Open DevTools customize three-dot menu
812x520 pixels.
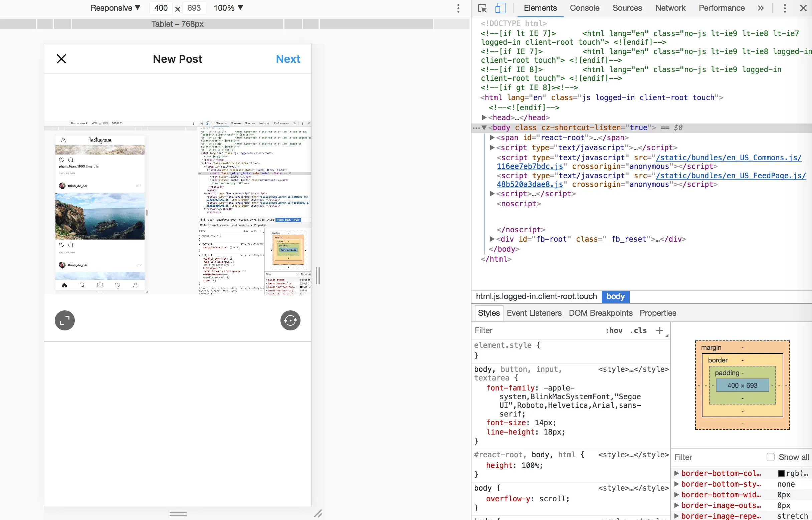(785, 8)
